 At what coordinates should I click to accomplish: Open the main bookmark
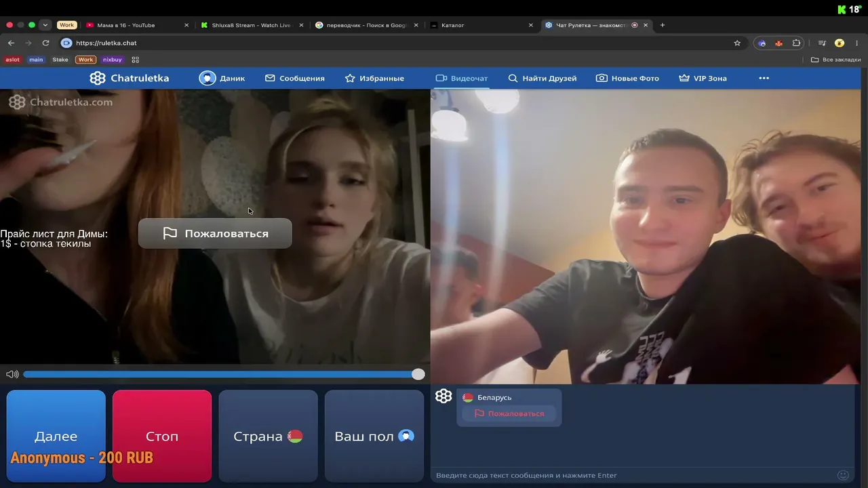coord(36,60)
